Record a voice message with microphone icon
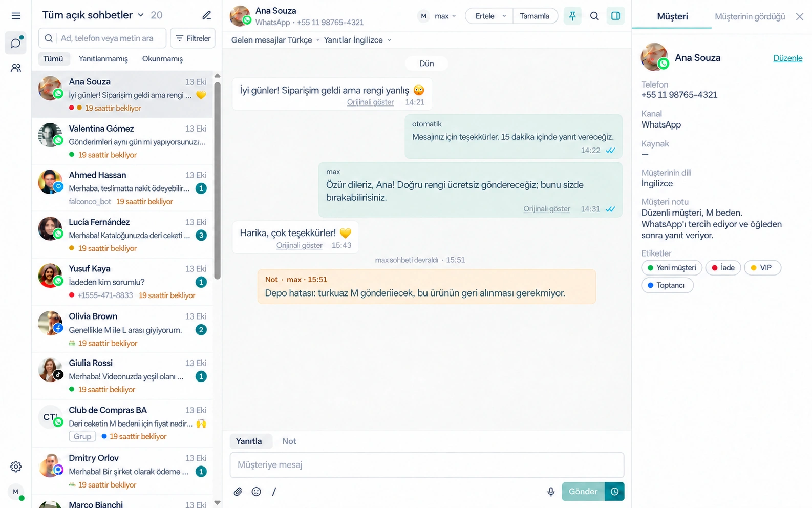 [551, 492]
